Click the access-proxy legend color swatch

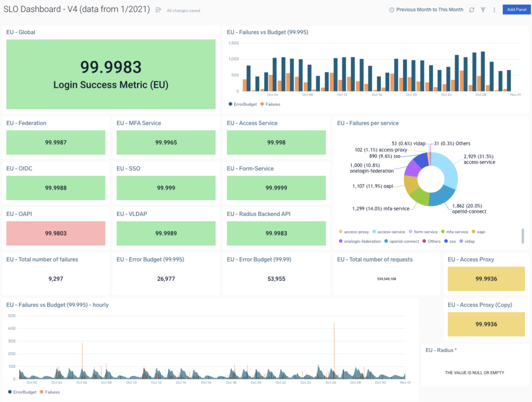click(340, 232)
